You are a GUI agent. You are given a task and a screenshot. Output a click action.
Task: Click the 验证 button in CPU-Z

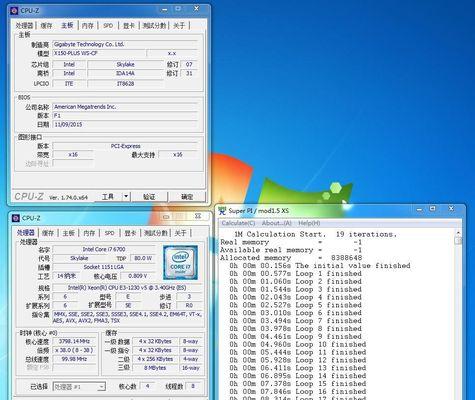149,197
